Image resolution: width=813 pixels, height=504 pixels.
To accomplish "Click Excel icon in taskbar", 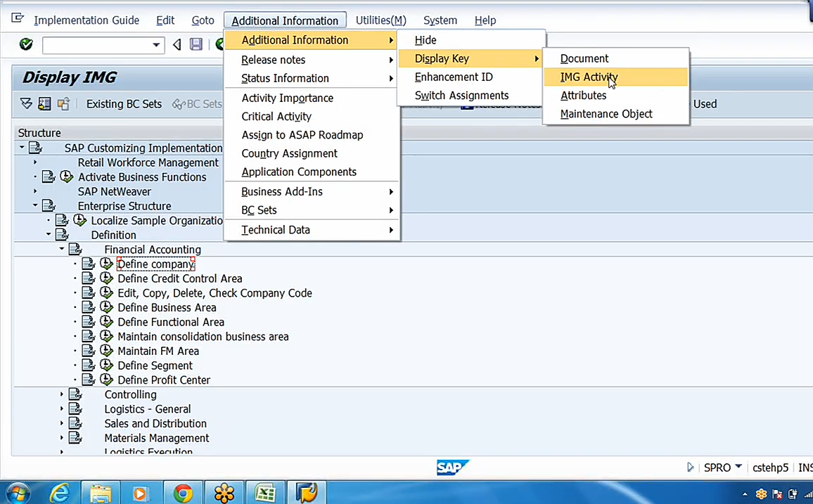I will [x=265, y=493].
